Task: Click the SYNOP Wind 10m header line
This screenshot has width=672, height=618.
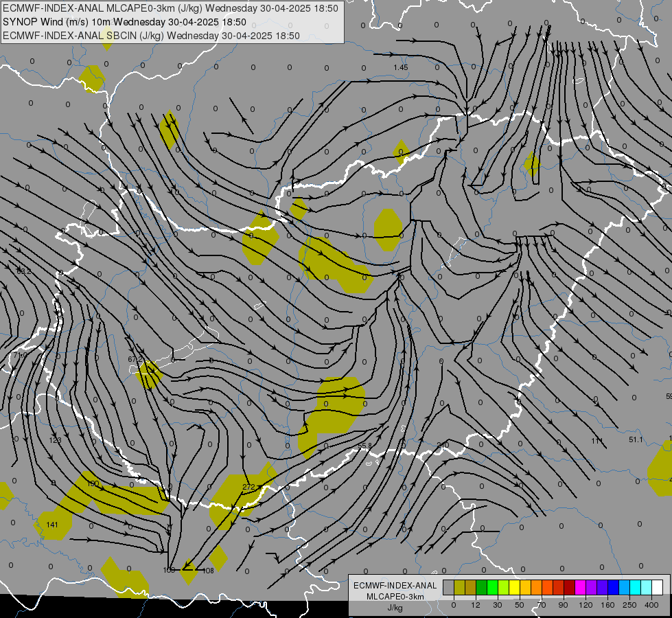Action: pos(124,22)
